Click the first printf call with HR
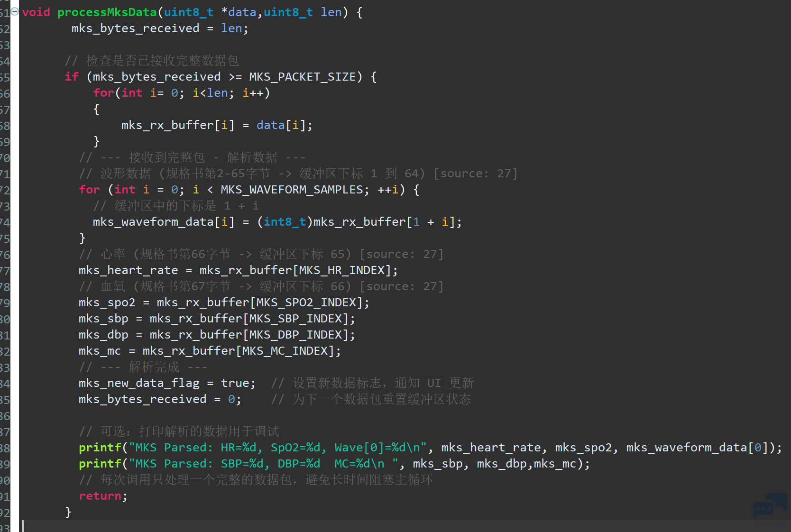 click(x=100, y=448)
